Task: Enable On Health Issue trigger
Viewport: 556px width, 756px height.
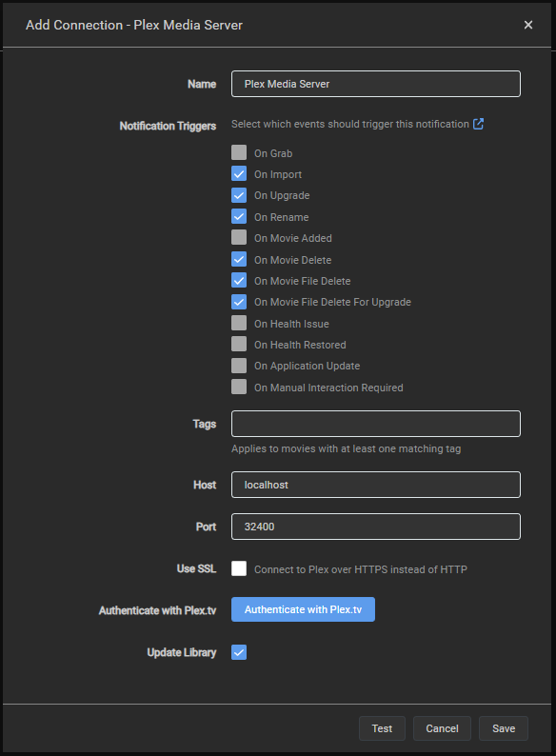Action: 239,323
